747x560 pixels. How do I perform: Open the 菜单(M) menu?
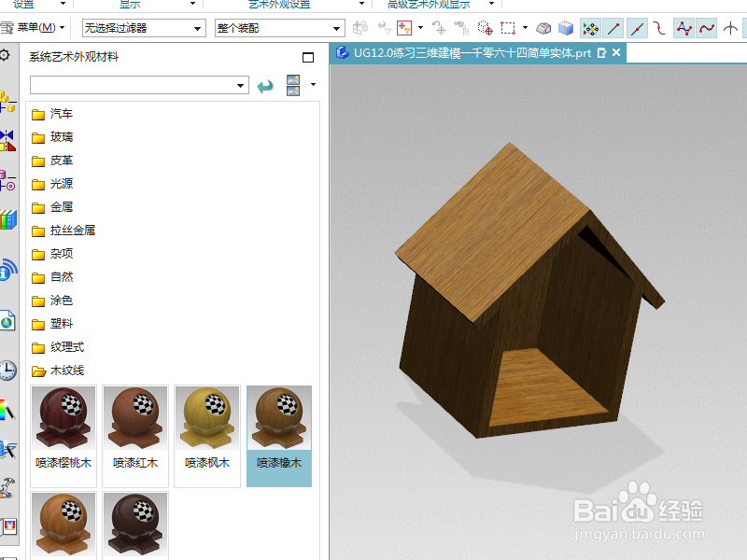[x=33, y=28]
